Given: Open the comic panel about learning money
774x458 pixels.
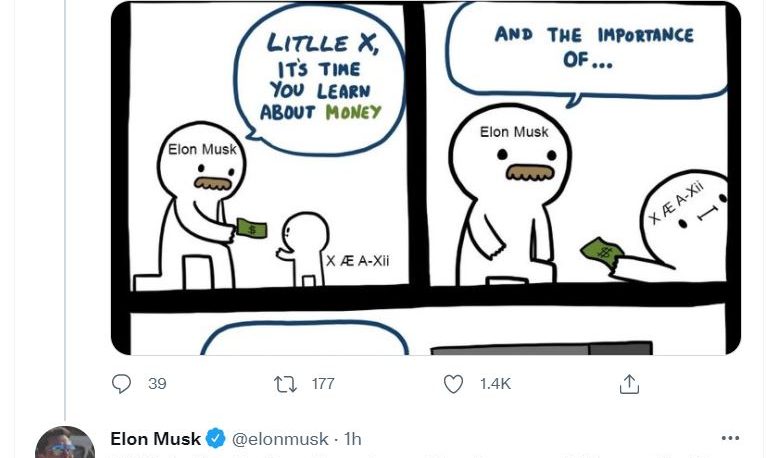Looking at the screenshot, I should (x=270, y=146).
